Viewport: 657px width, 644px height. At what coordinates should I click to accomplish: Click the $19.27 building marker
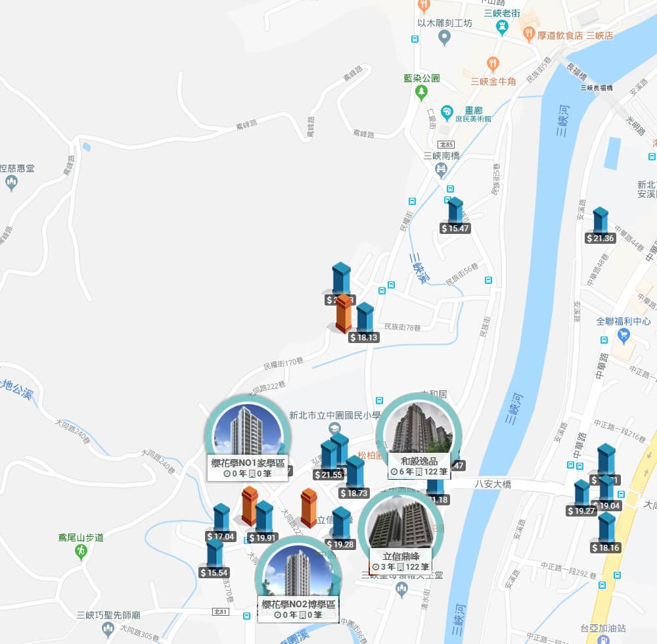point(581,498)
